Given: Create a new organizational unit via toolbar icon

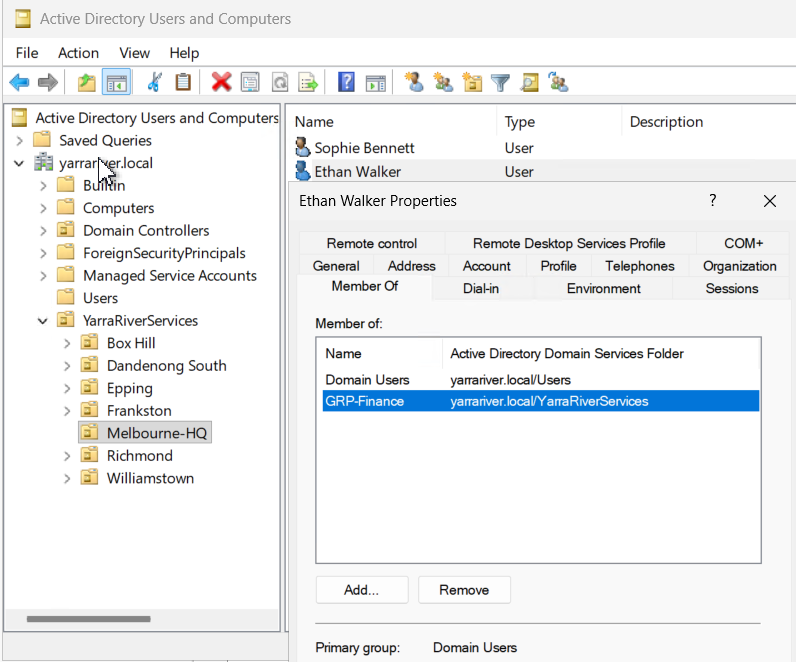Looking at the screenshot, I should (x=472, y=82).
